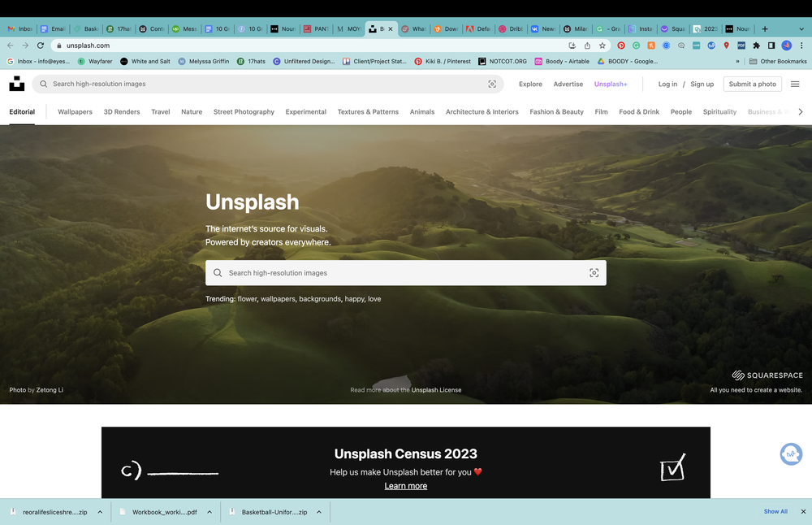Bookmark this page with the star icon
812x525 pixels.
[x=603, y=46]
